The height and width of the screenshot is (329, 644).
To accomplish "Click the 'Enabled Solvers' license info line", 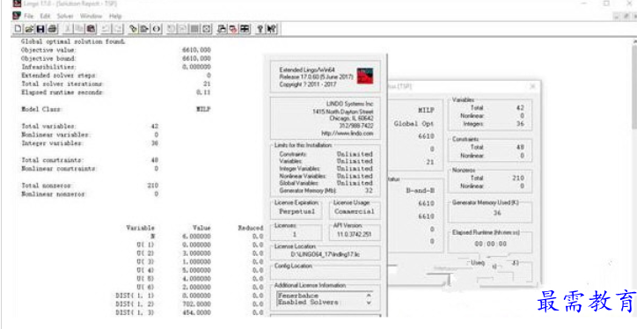I will pos(309,303).
